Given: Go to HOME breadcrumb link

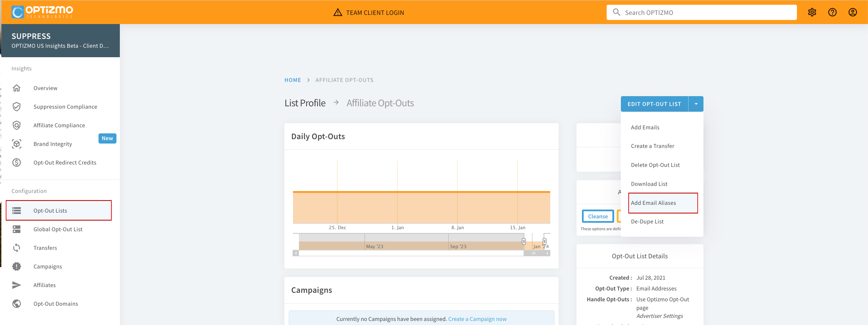Looking at the screenshot, I should pos(292,80).
